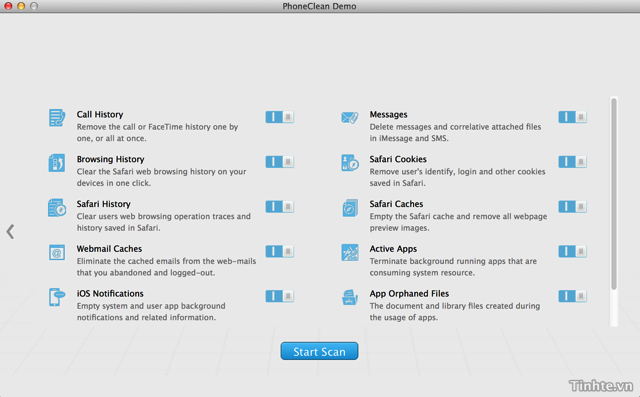
Task: Click the iOS Notifications phone icon
Action: [57, 297]
